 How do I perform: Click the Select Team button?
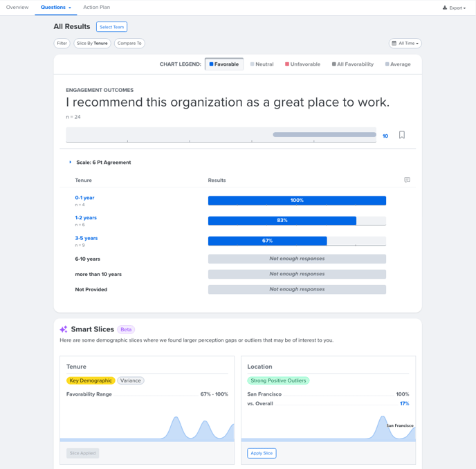[x=111, y=27]
